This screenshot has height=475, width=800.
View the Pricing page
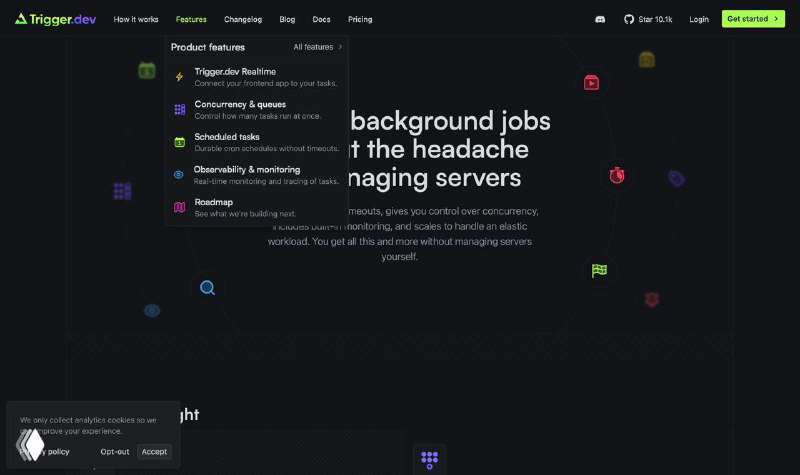coord(360,19)
